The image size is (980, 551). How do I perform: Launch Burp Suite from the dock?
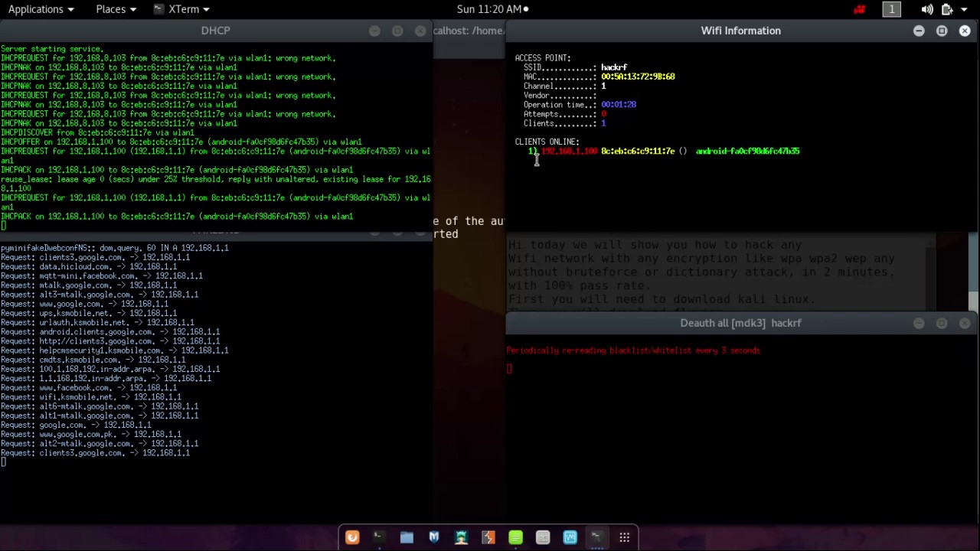click(488, 537)
